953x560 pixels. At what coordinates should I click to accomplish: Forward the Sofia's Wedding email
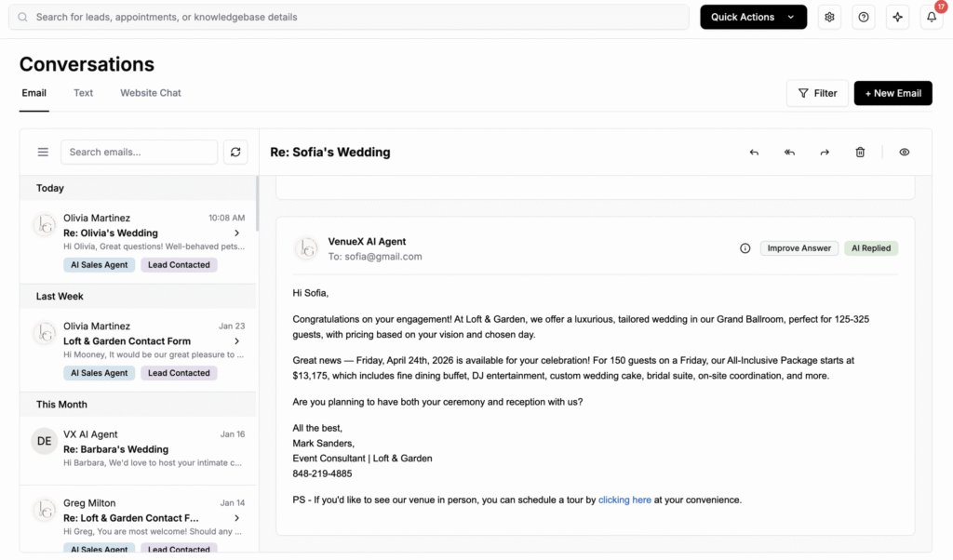pyautogui.click(x=825, y=153)
